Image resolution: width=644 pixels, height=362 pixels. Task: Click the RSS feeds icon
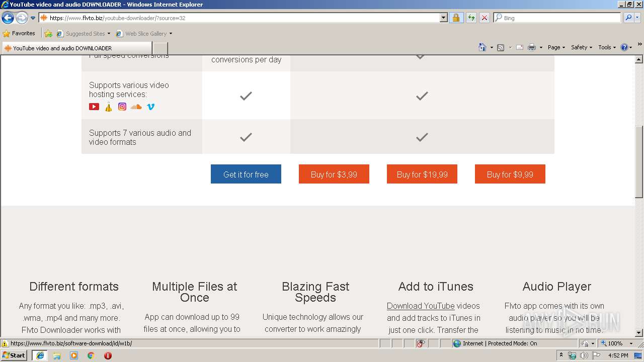501,48
